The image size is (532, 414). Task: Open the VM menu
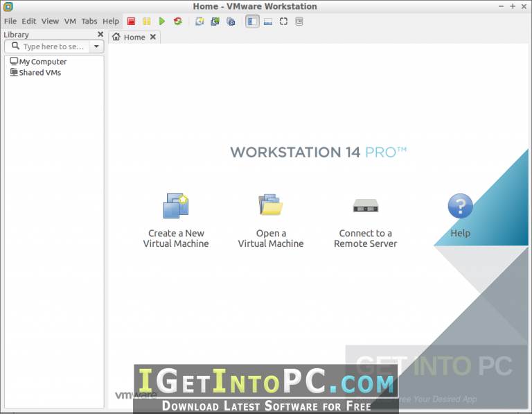[70, 21]
